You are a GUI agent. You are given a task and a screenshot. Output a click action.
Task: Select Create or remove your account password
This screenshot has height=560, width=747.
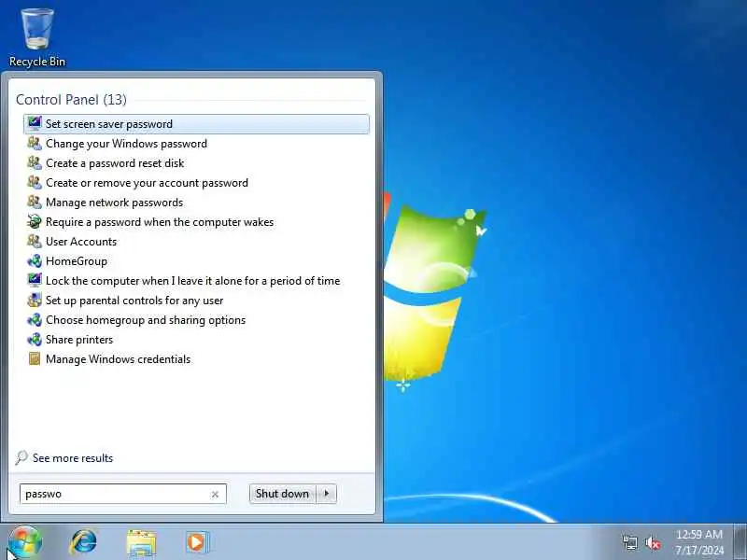pos(196,182)
